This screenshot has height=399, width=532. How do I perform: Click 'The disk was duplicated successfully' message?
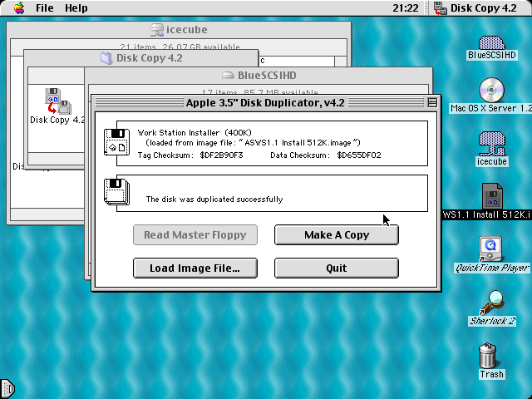pos(214,199)
